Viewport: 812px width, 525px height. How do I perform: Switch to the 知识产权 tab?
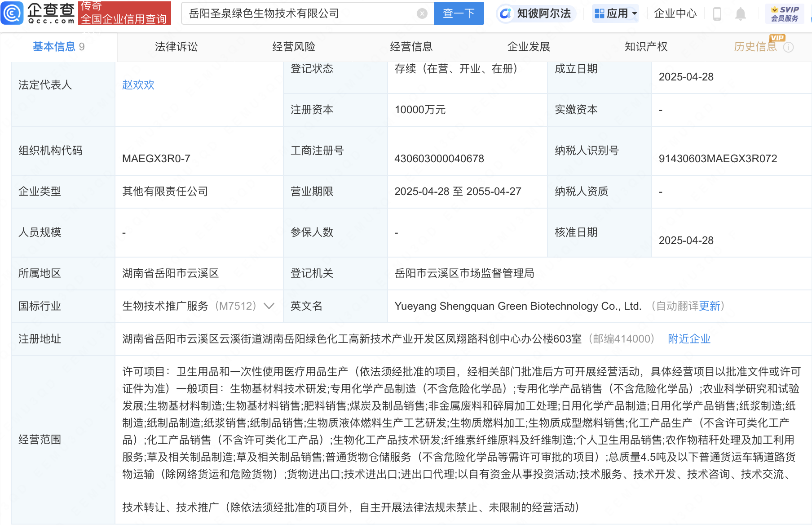click(x=646, y=47)
